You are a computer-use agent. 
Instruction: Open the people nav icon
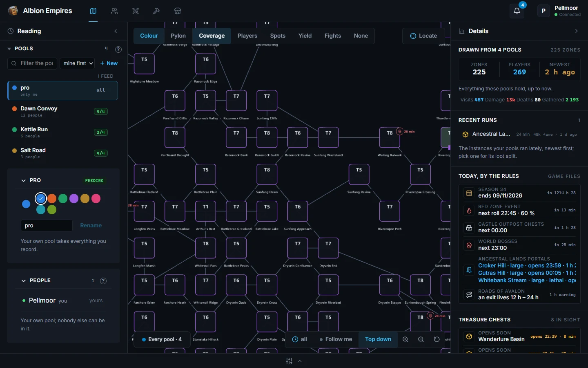pyautogui.click(x=114, y=11)
